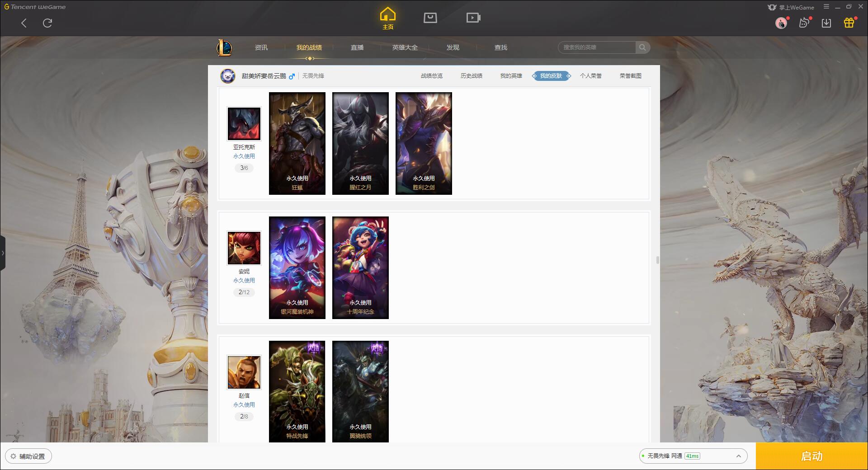This screenshot has width=868, height=470.
Task: Click 永久使用 under 安妮
Action: pos(244,281)
